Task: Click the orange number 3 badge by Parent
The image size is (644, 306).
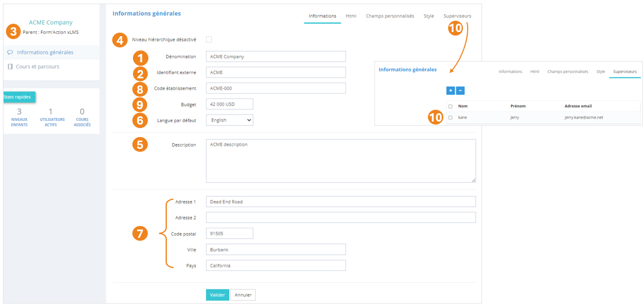Action: coord(14,31)
